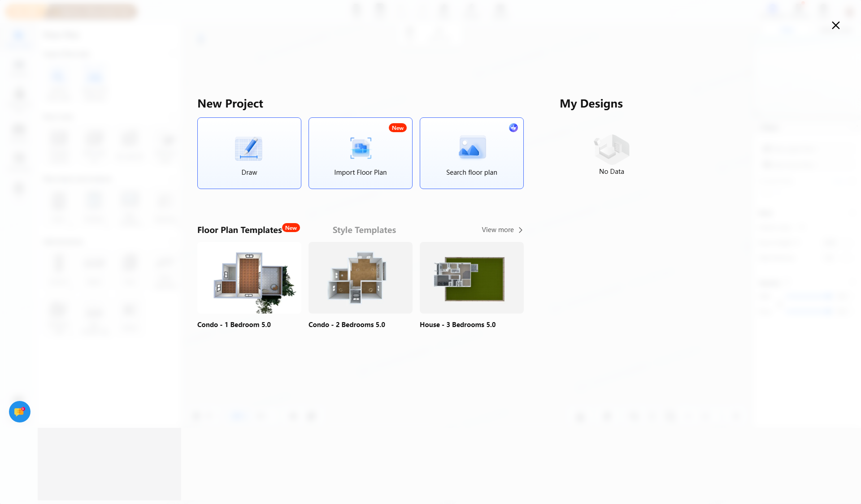Click the dark video panel at bottom left

click(x=109, y=464)
